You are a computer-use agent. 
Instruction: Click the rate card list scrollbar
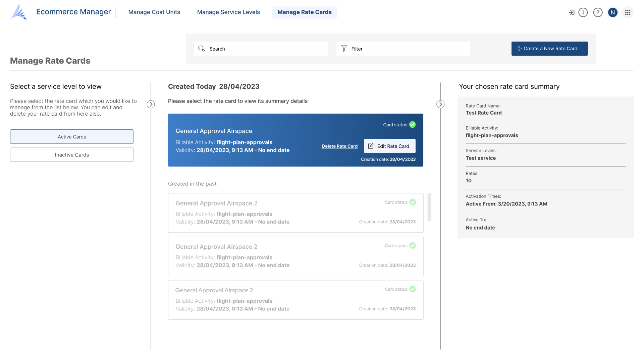coord(429,207)
